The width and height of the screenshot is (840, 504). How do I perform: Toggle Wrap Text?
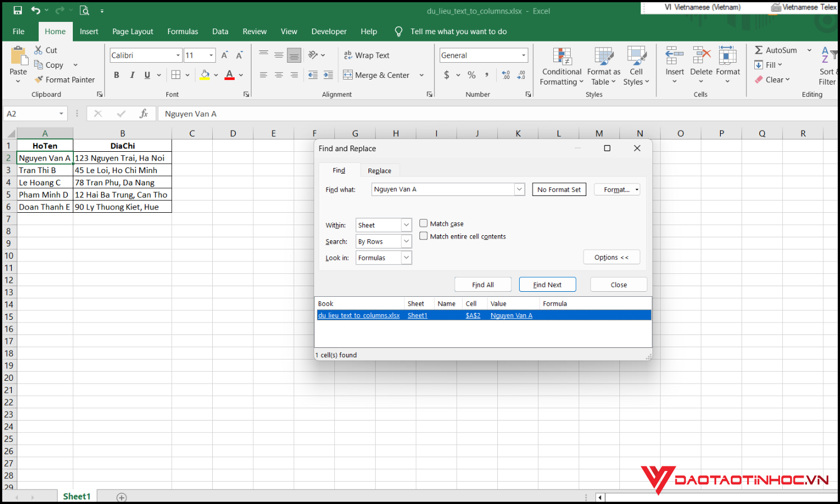click(x=366, y=55)
